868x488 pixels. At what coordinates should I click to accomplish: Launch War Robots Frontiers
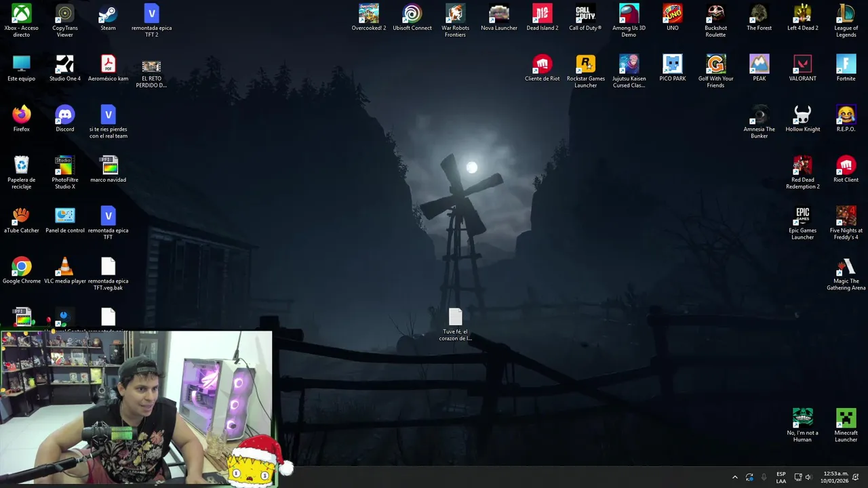[455, 14]
